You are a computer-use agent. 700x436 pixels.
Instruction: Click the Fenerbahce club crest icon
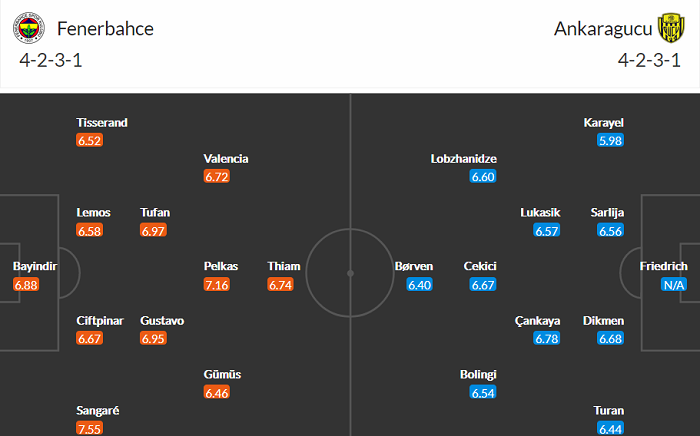[30, 29]
